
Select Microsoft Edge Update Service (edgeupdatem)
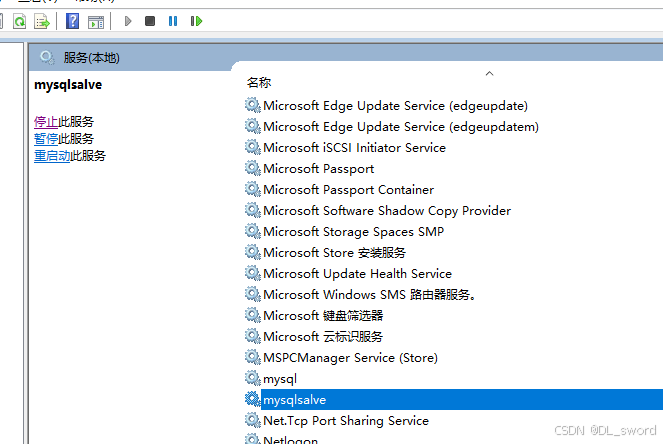point(400,127)
